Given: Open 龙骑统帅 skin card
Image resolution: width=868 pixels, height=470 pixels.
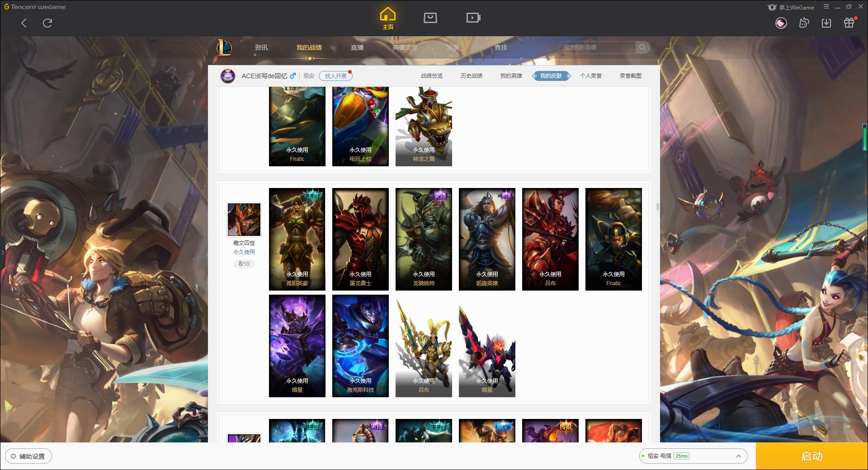Looking at the screenshot, I should click(x=424, y=239).
